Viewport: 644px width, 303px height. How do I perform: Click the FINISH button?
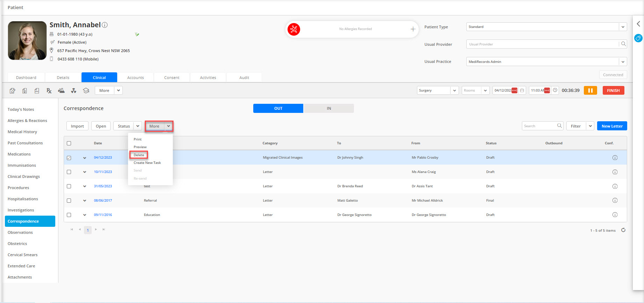click(x=613, y=91)
